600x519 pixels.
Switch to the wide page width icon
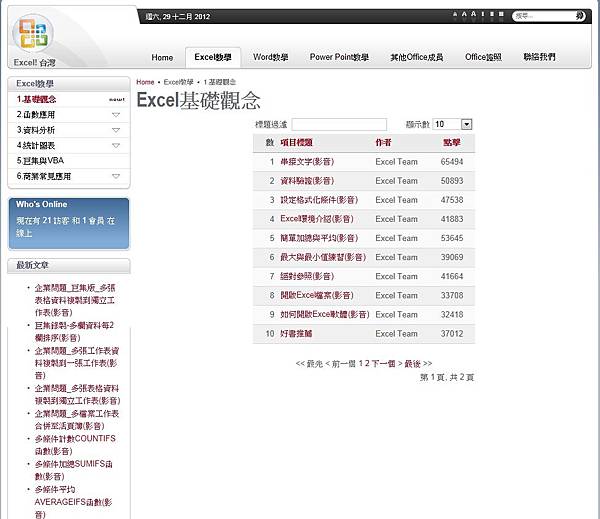click(501, 14)
